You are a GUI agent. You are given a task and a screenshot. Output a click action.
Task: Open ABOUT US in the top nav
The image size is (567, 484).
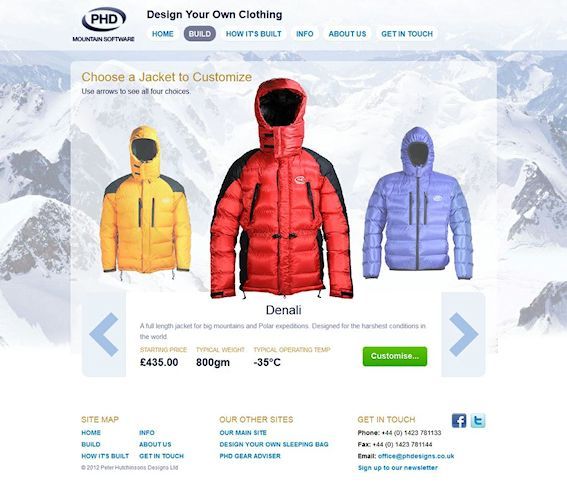click(347, 34)
